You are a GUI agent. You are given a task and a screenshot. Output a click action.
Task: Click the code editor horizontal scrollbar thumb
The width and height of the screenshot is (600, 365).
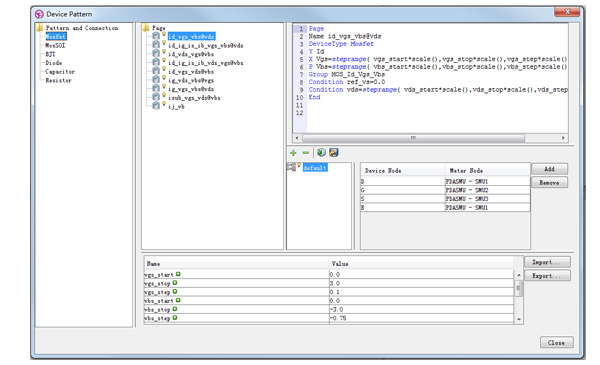pos(413,138)
